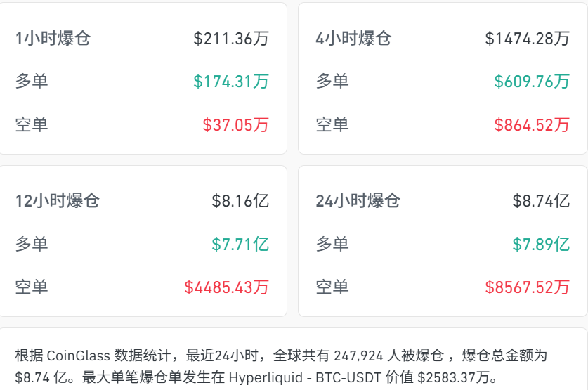Select the 247,924 liquidated traders figure
Viewport: 588px width, 390px height.
(x=358, y=356)
